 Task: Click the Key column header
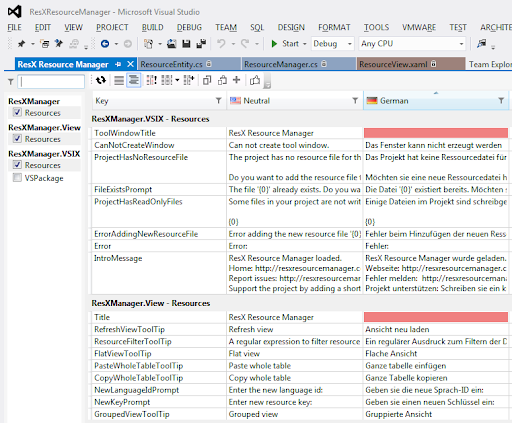coord(159,101)
